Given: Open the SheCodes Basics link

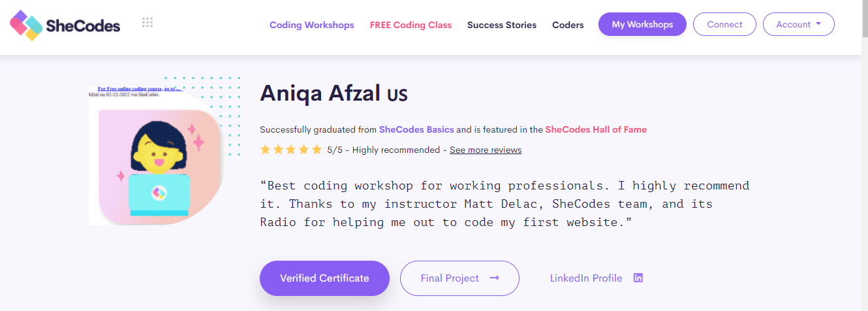Looking at the screenshot, I should 416,129.
